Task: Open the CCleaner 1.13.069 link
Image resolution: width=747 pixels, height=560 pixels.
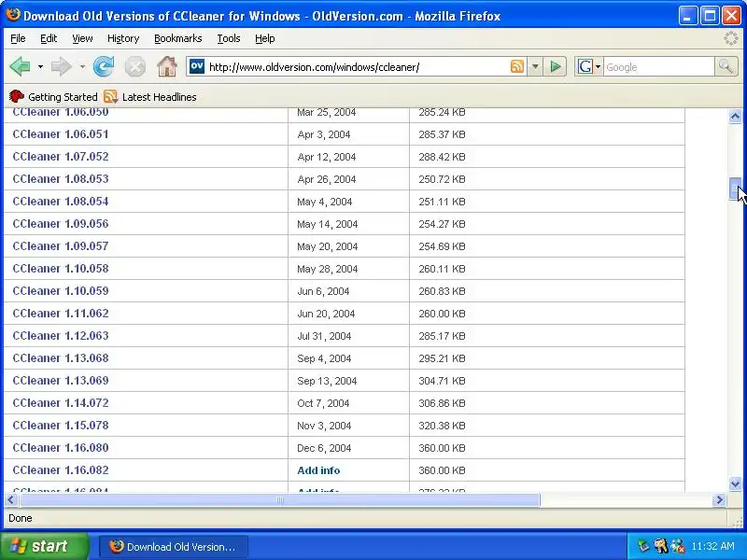Action: [61, 381]
